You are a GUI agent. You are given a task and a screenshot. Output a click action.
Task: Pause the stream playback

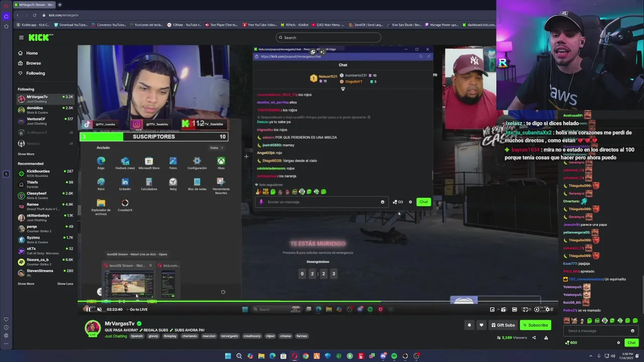[88, 309]
